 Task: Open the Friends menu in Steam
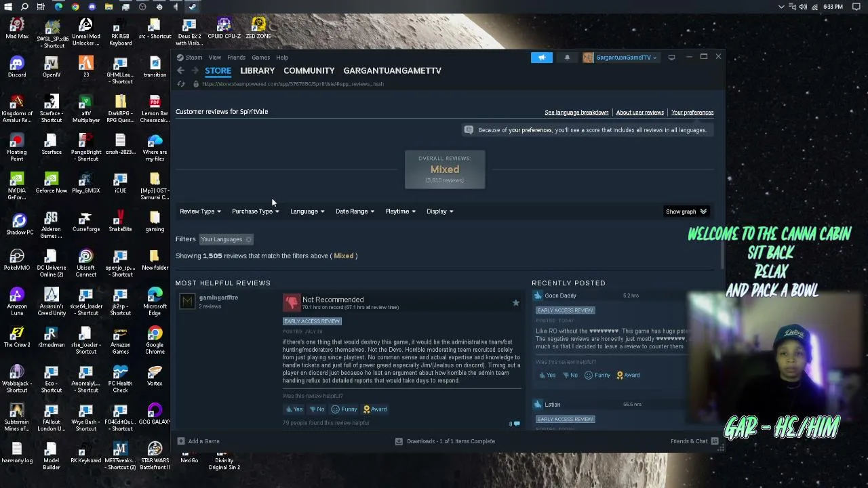(x=236, y=58)
